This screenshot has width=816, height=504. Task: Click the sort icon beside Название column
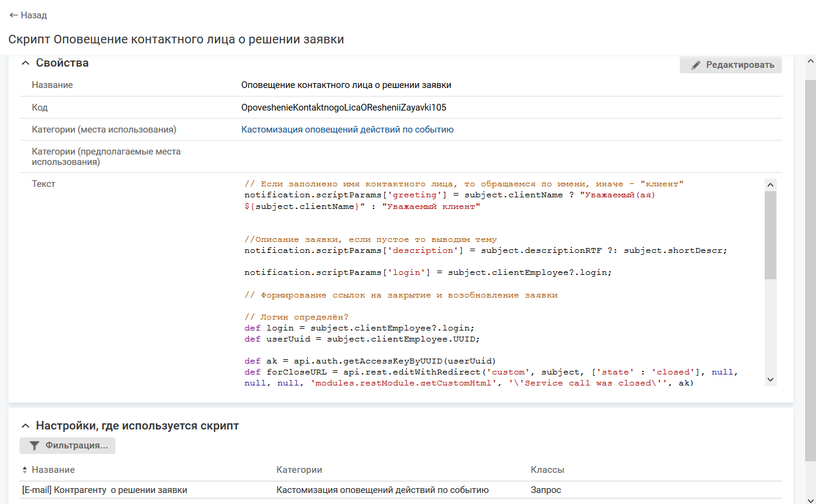tap(24, 470)
